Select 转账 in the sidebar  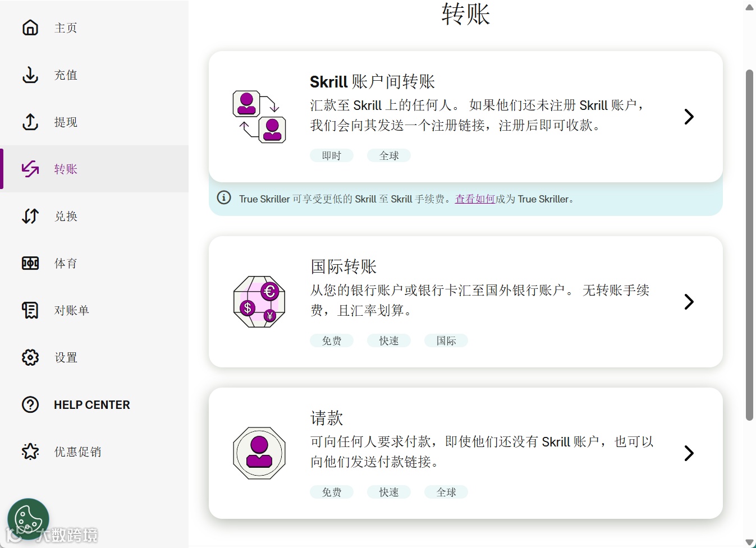[94, 169]
